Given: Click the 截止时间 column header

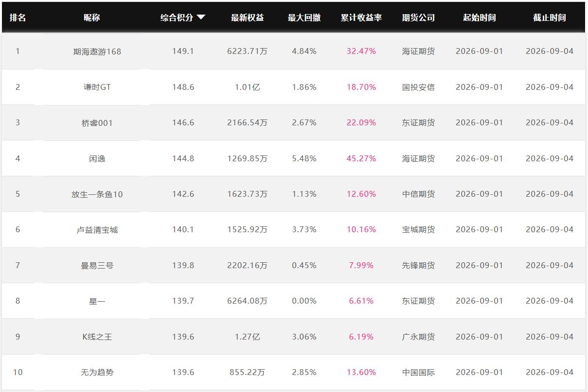Looking at the screenshot, I should coord(550,17).
